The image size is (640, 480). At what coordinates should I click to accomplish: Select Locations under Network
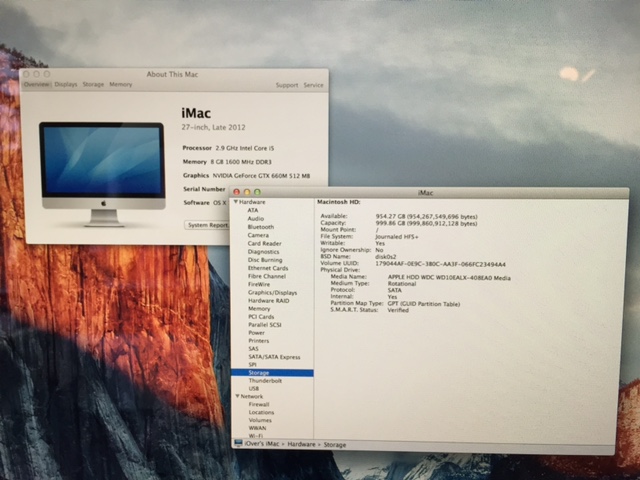261,412
